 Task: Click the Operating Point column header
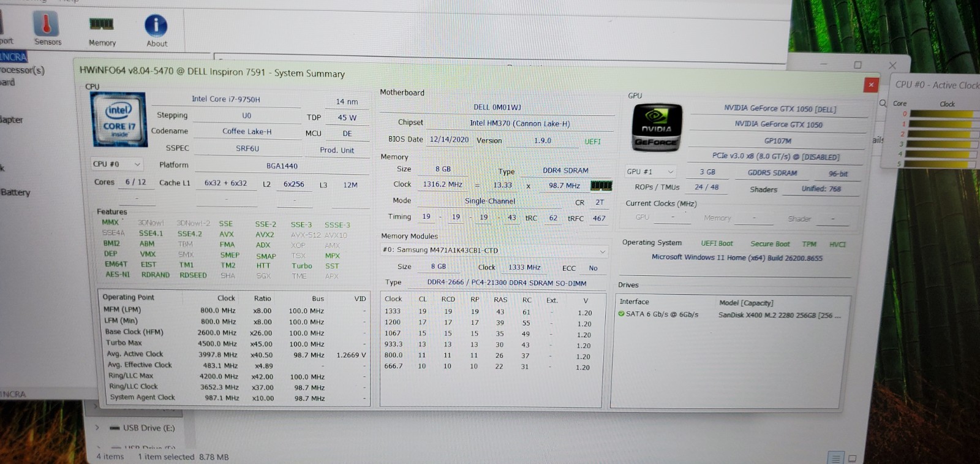coord(129,297)
